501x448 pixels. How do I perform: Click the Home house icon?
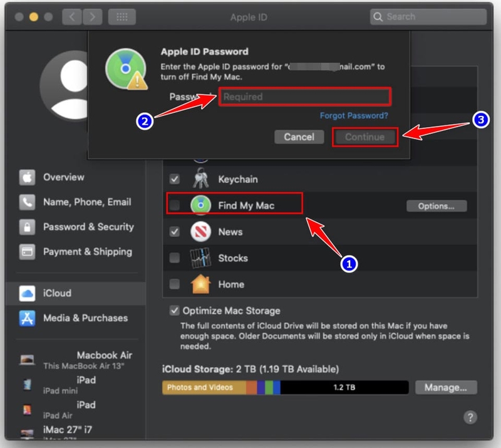[200, 284]
